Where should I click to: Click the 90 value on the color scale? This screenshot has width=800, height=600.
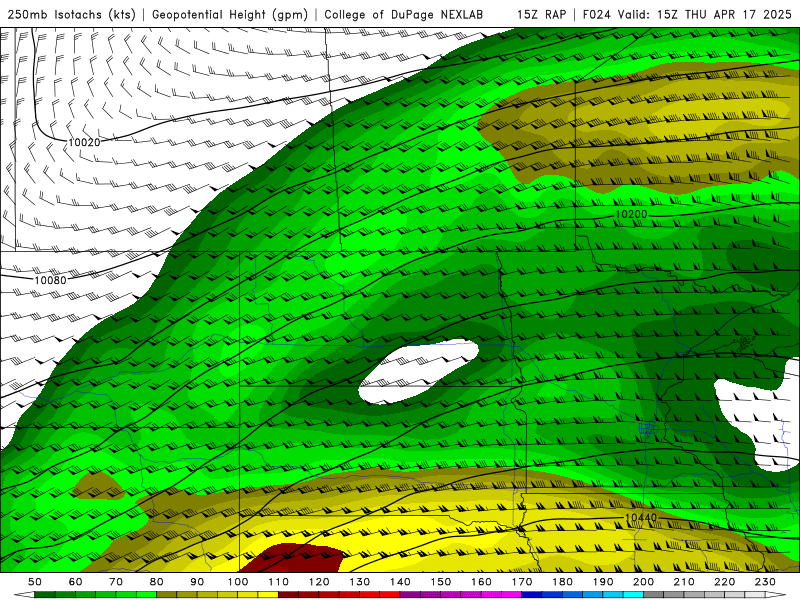coord(197,582)
